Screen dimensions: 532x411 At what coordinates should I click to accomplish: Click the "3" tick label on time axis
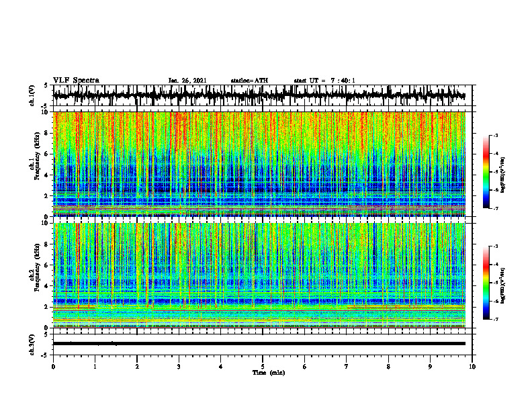pos(179,367)
